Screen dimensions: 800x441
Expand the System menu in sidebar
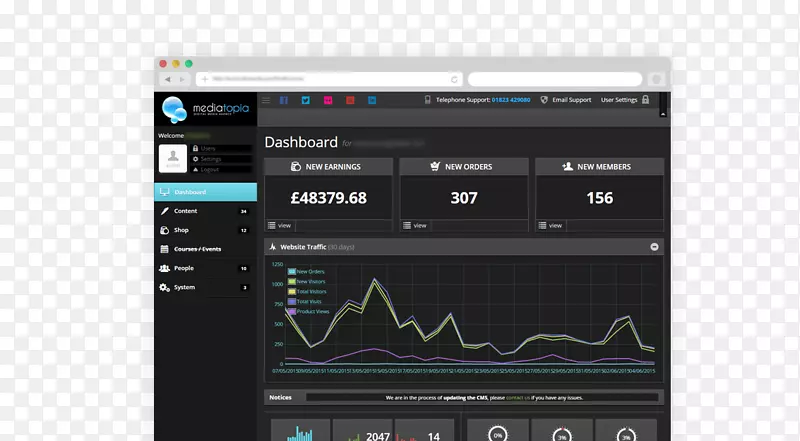[x=185, y=287]
